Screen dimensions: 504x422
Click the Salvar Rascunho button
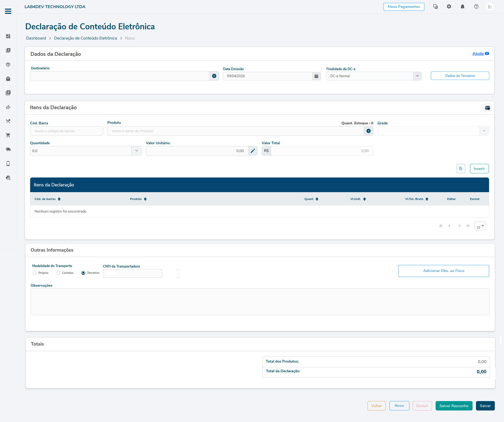(x=454, y=406)
